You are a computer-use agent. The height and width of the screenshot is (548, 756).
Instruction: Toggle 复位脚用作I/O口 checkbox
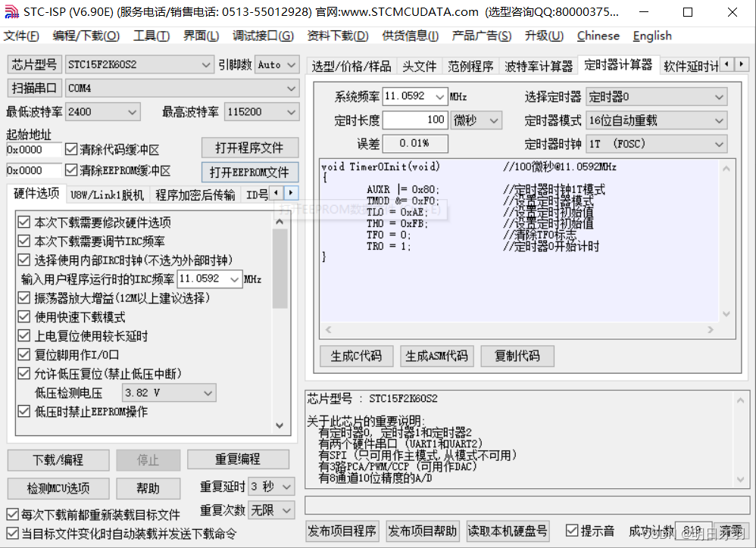coord(23,354)
